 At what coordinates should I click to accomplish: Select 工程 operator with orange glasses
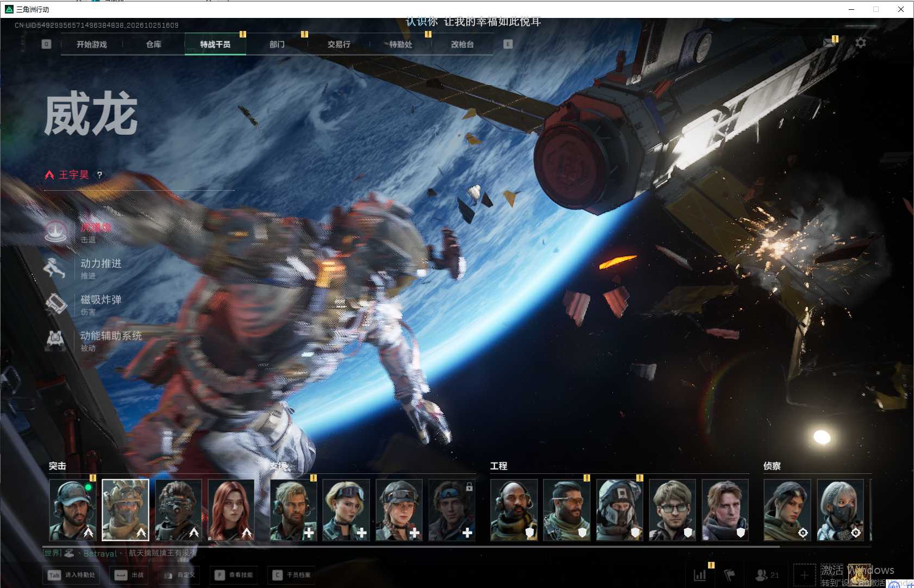point(567,510)
